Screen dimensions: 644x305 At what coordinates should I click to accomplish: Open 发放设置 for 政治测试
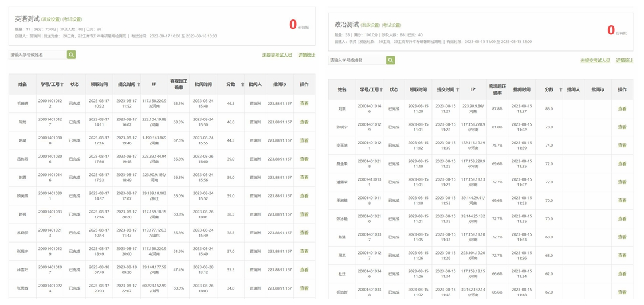click(370, 25)
